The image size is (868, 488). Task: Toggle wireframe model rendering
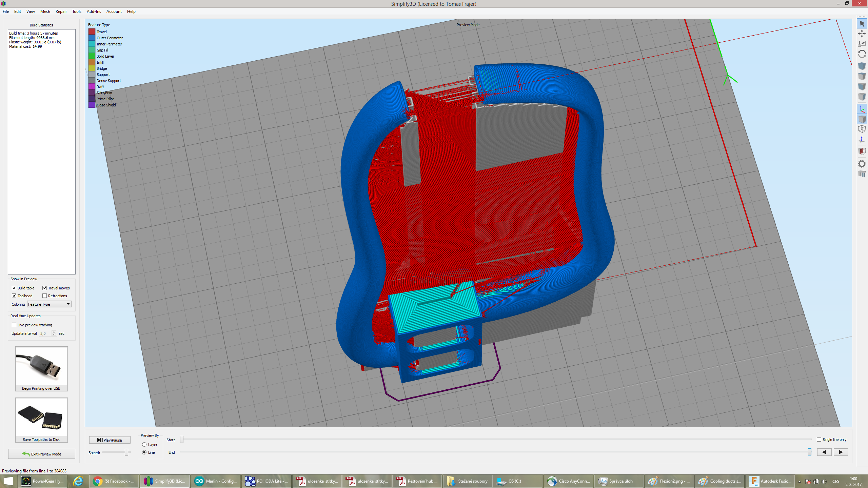click(862, 129)
